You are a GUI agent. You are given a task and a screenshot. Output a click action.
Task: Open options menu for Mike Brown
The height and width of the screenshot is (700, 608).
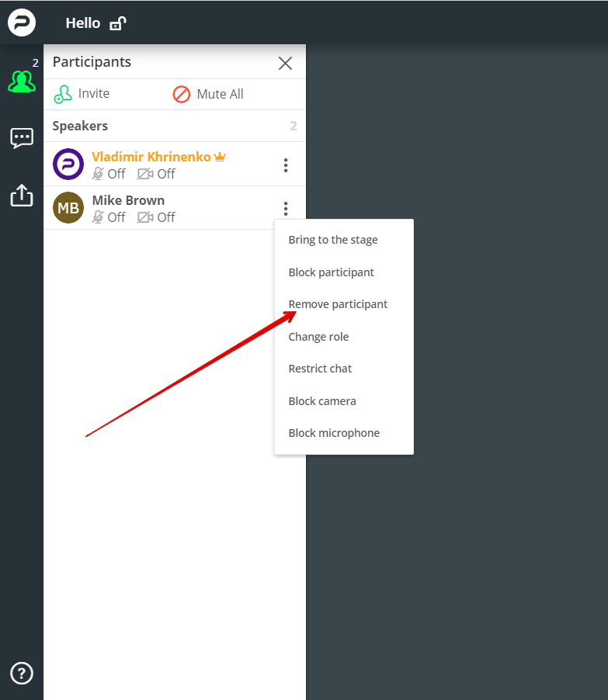[286, 209]
